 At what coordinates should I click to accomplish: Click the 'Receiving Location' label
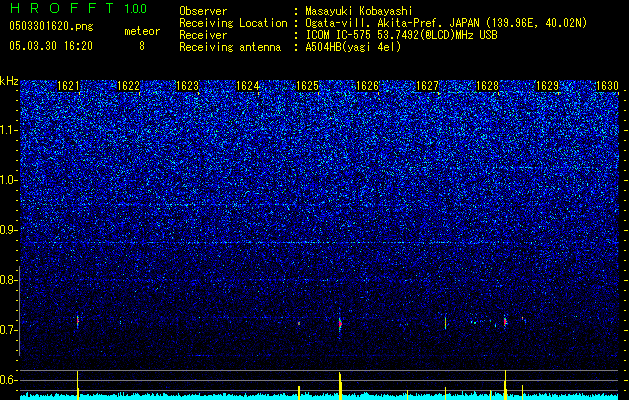click(233, 23)
